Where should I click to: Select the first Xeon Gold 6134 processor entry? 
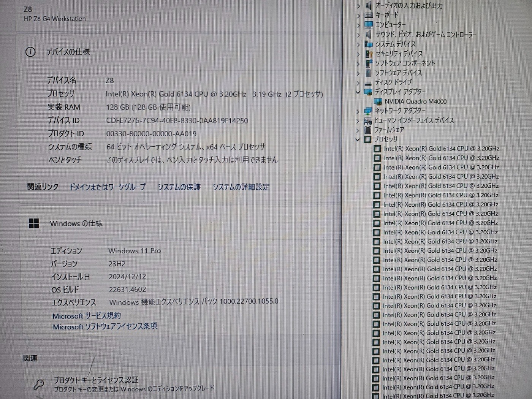tap(442, 149)
